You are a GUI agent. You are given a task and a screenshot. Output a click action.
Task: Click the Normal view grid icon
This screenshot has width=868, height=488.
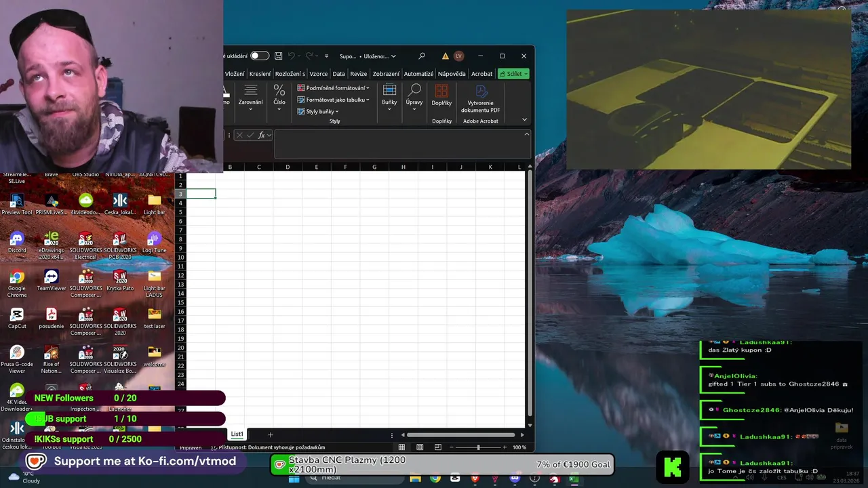pos(401,447)
